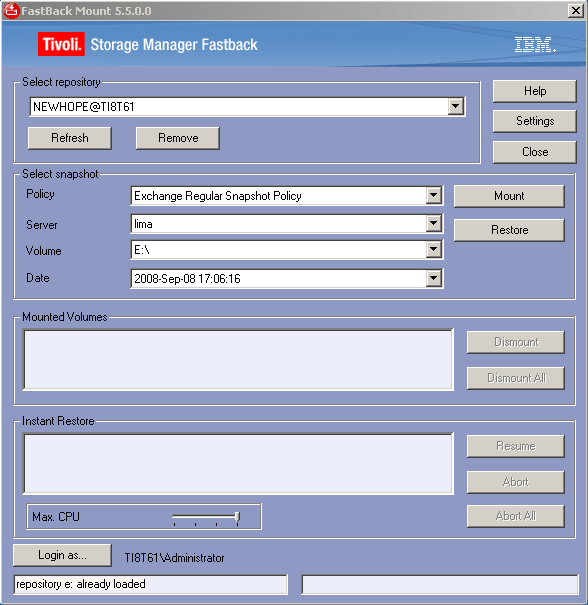
Task: Click the empty right status bar field
Action: point(440,584)
